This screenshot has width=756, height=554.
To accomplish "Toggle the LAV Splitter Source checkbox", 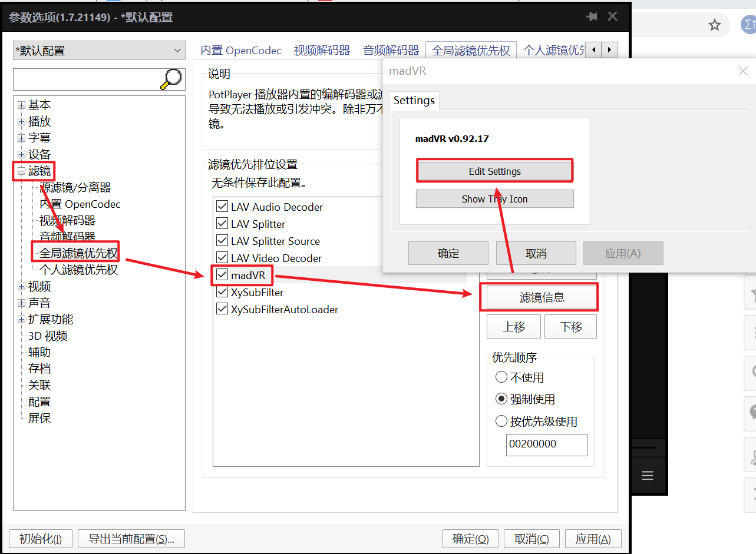I will 222,241.
